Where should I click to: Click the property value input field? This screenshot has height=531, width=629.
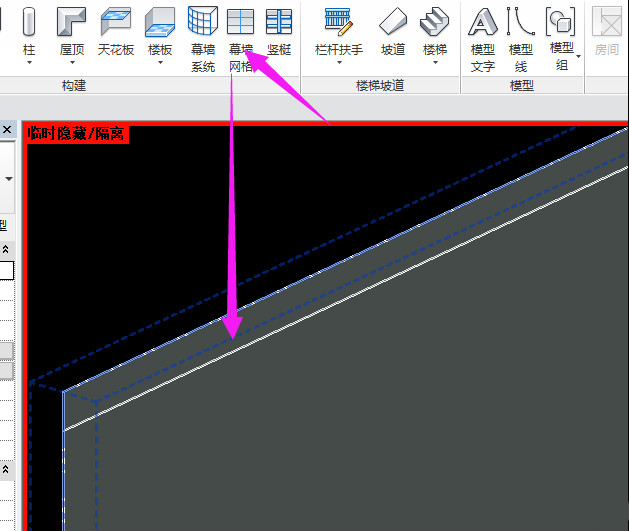click(x=6, y=271)
